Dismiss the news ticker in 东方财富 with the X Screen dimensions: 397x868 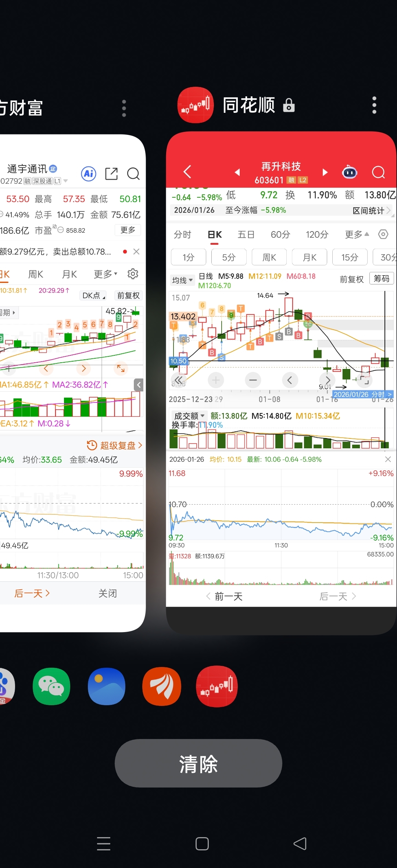tap(136, 251)
